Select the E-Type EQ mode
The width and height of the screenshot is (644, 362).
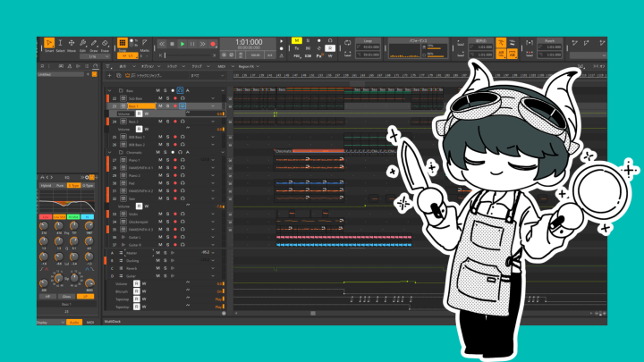pos(74,186)
